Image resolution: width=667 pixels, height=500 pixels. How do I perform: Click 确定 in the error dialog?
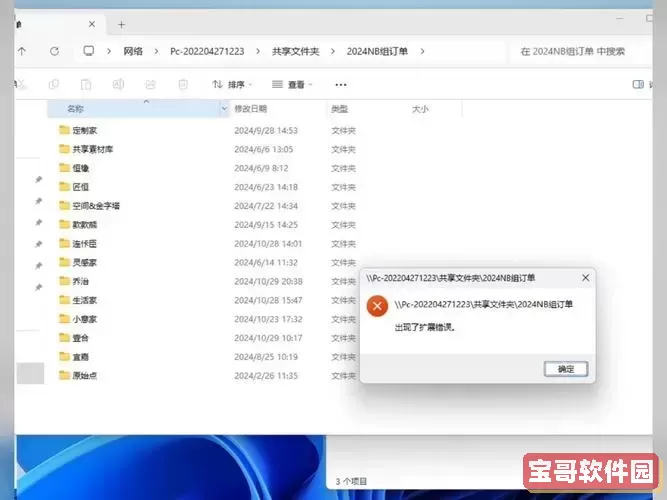click(x=566, y=369)
